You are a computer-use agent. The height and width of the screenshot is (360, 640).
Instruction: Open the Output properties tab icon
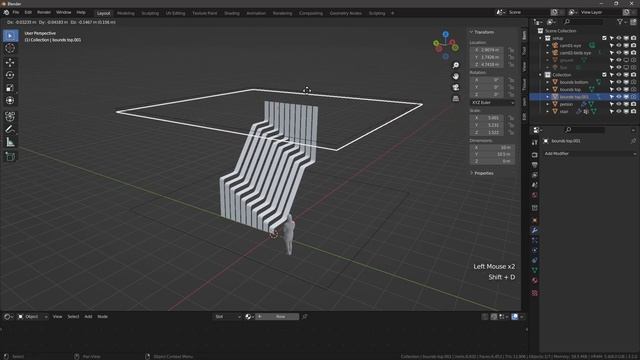(x=535, y=165)
